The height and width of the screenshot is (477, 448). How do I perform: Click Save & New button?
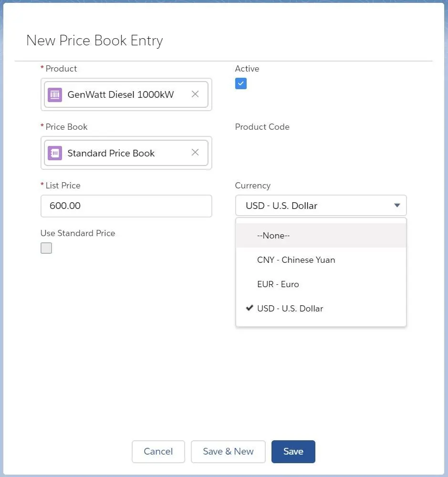[228, 451]
